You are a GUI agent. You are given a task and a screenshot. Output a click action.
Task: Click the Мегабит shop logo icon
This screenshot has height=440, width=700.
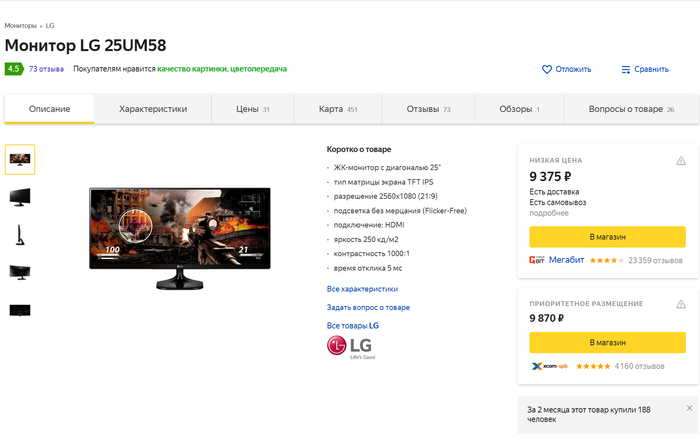coord(537,260)
